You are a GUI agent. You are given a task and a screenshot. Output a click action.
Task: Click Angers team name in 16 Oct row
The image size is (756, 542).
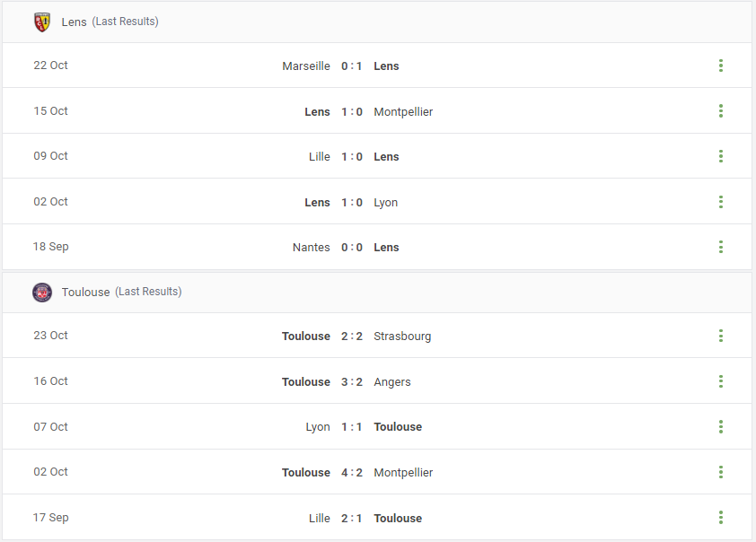click(x=392, y=382)
